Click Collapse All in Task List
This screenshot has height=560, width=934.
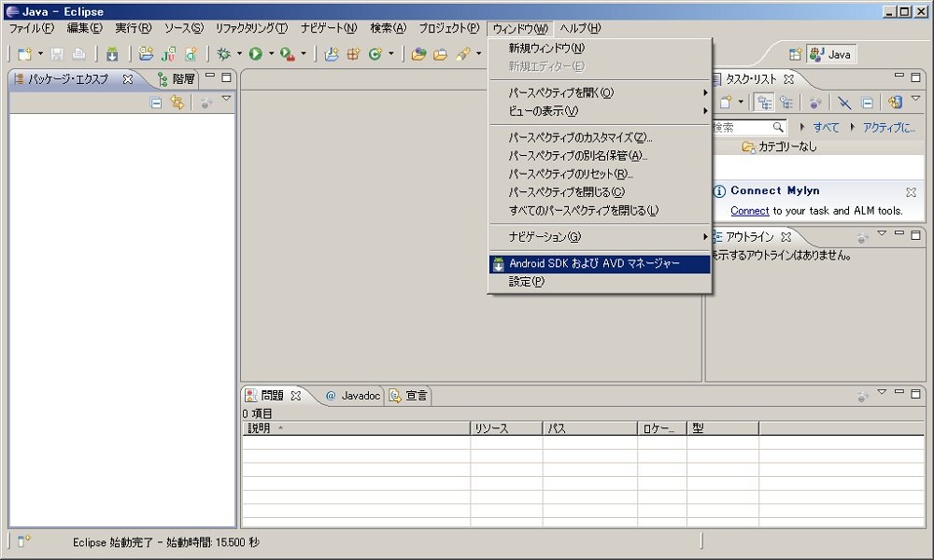coord(868,103)
